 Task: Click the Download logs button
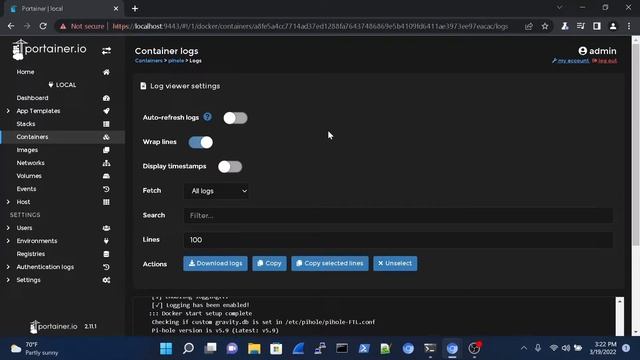point(215,264)
